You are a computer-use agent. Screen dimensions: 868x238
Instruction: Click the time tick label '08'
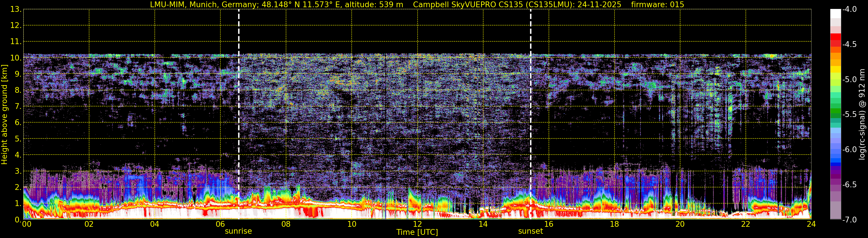point(286,224)
